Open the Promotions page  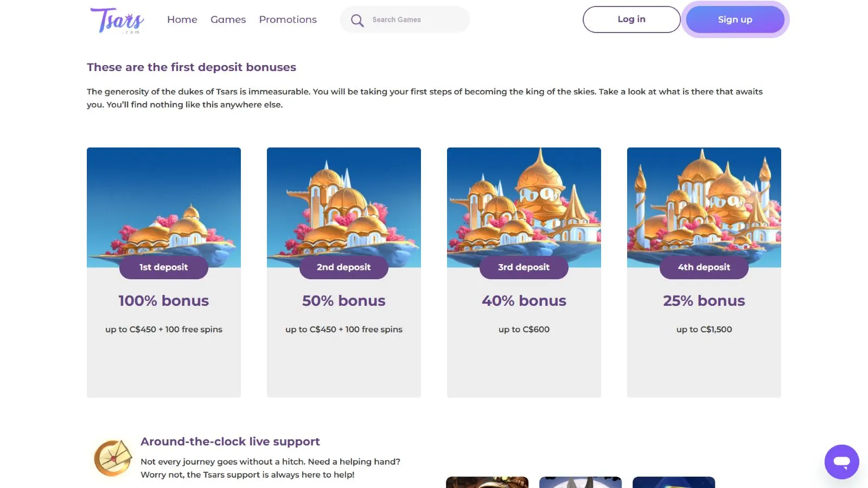pos(288,20)
